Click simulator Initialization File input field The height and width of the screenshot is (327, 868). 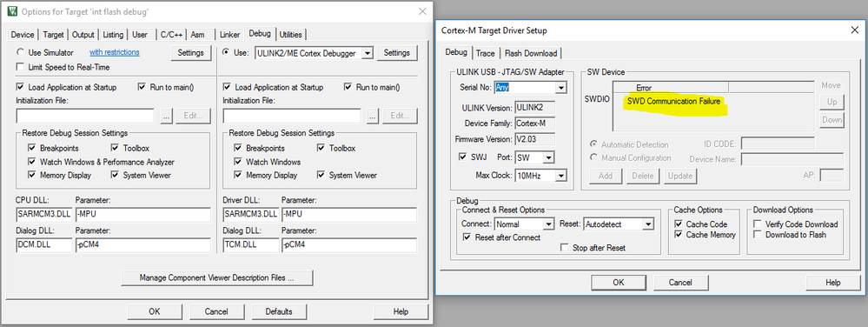point(85,116)
